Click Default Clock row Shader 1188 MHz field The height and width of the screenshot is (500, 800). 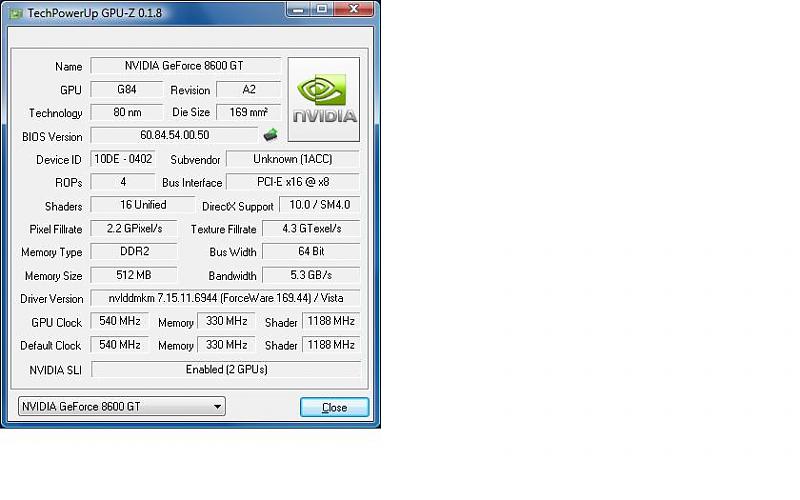(x=331, y=345)
